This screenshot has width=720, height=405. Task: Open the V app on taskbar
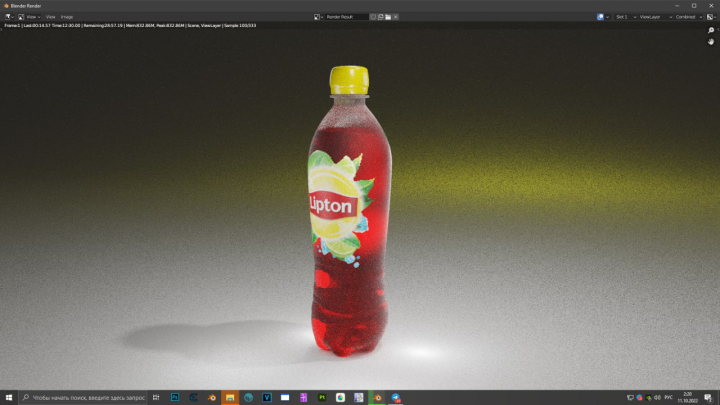[267, 398]
